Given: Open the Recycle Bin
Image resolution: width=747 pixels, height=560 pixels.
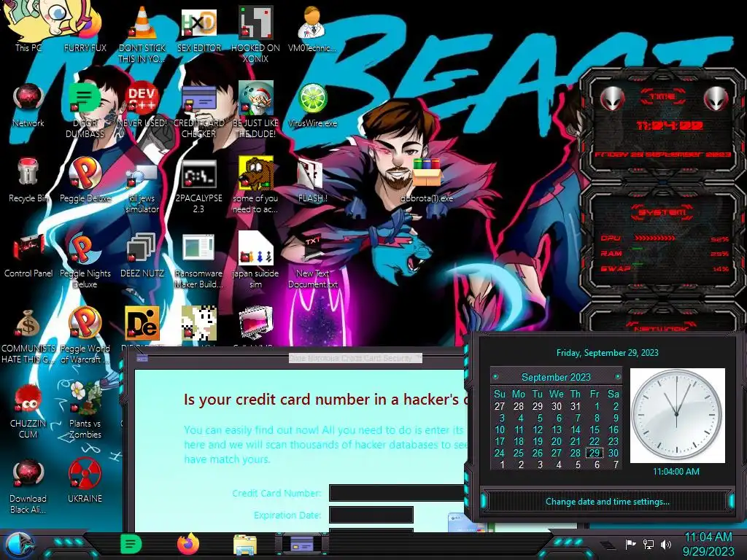Looking at the screenshot, I should (28, 180).
